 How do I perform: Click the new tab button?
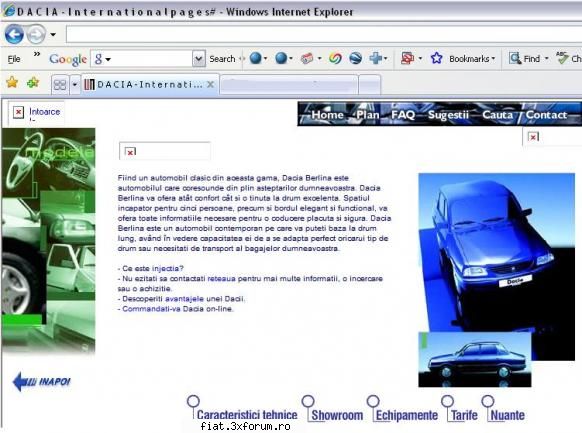click(x=370, y=85)
